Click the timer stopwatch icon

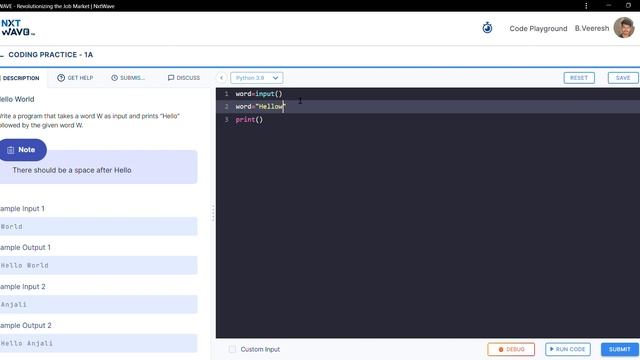click(487, 28)
